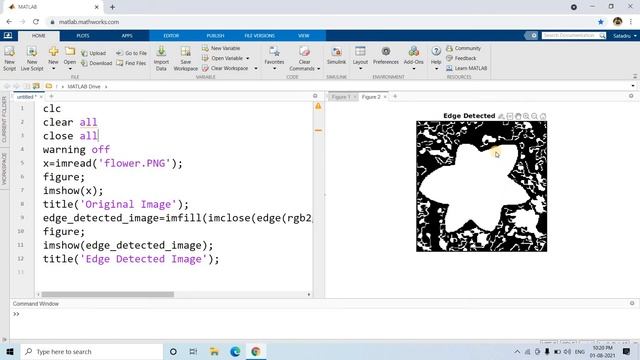Viewport: 640px width, 360px height.
Task: Click Clear Workspace
Action: [x=225, y=68]
